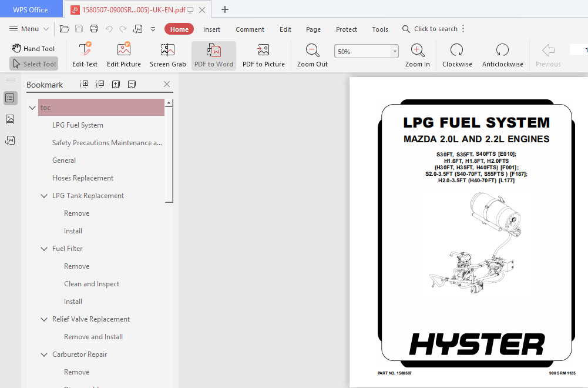This screenshot has height=388, width=588.
Task: Click the Menu dropdown chevron
Action: [x=46, y=29]
